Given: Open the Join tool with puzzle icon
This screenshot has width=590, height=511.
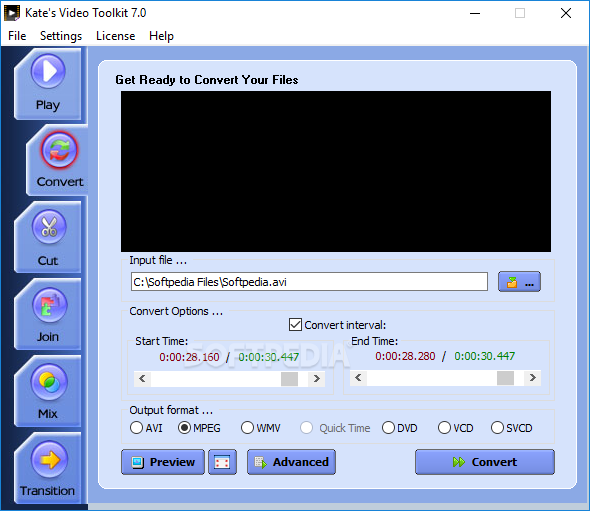Looking at the screenshot, I should (x=48, y=314).
